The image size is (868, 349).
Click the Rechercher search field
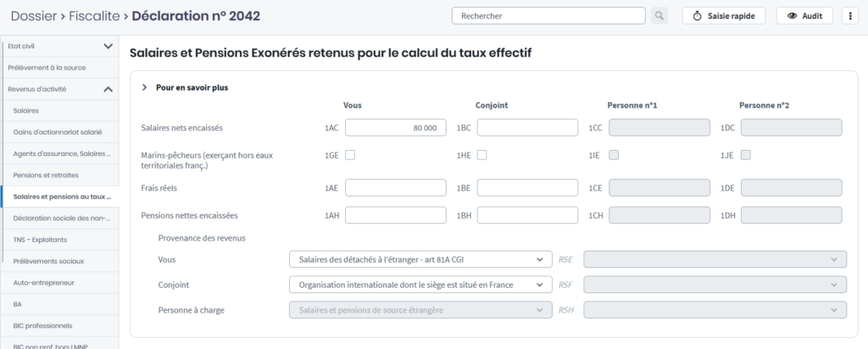tap(549, 16)
